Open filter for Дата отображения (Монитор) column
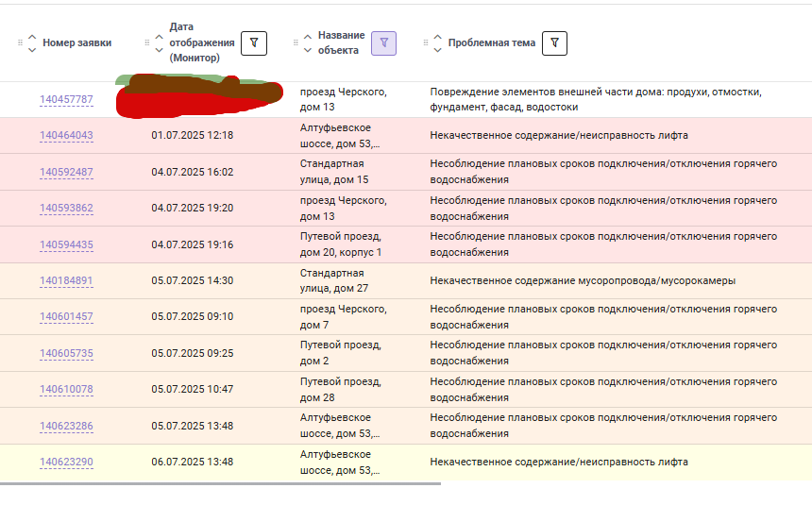This screenshot has width=812, height=505. click(x=254, y=43)
